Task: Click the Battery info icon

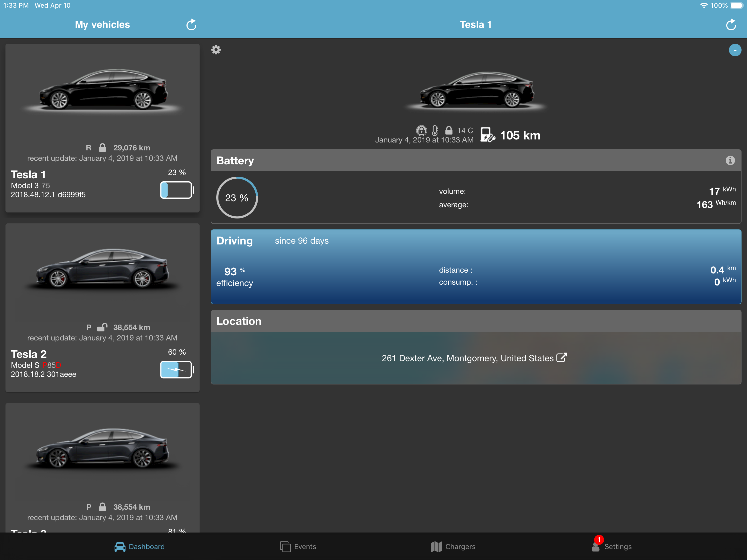Action: click(730, 161)
